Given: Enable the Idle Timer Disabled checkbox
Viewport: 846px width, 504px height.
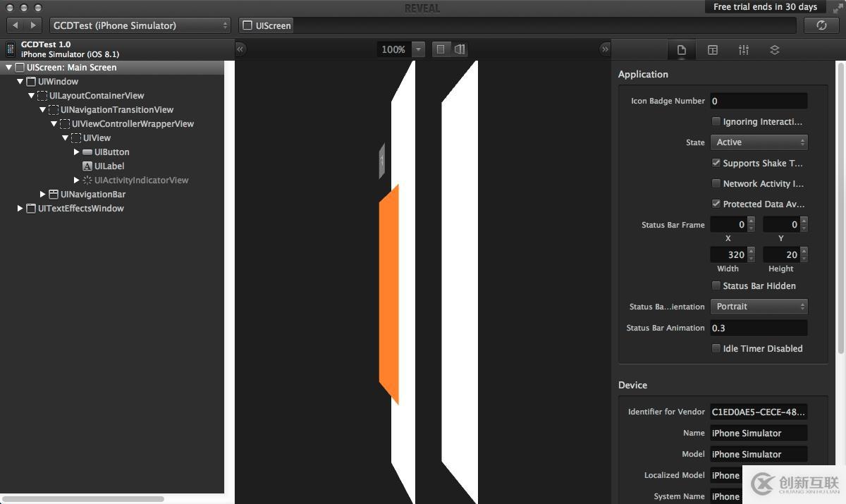Looking at the screenshot, I should pyautogui.click(x=716, y=348).
